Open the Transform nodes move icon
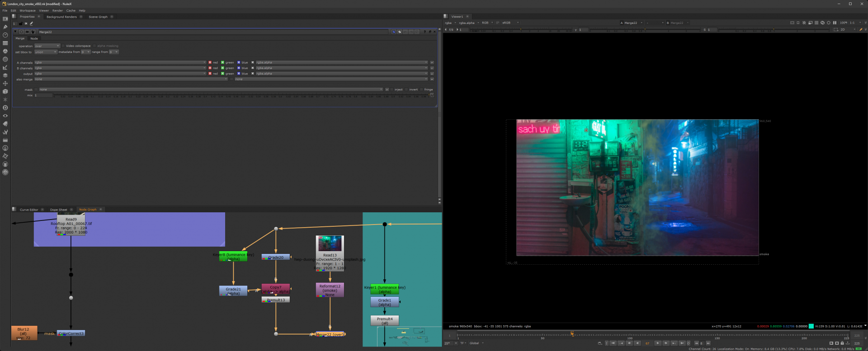 click(x=5, y=84)
